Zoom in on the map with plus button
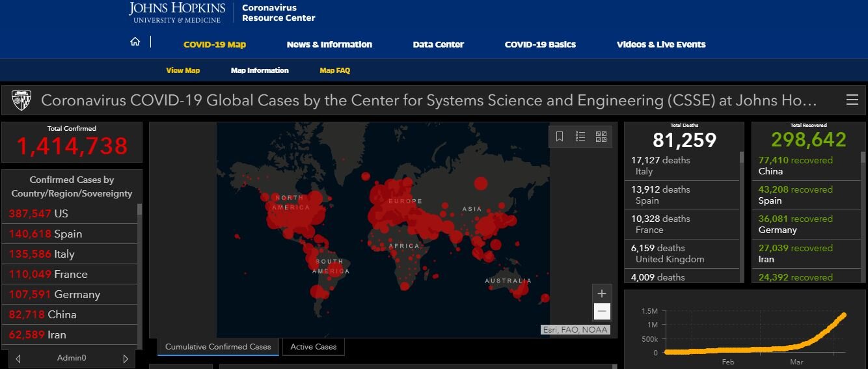The width and height of the screenshot is (868, 369). tap(602, 294)
